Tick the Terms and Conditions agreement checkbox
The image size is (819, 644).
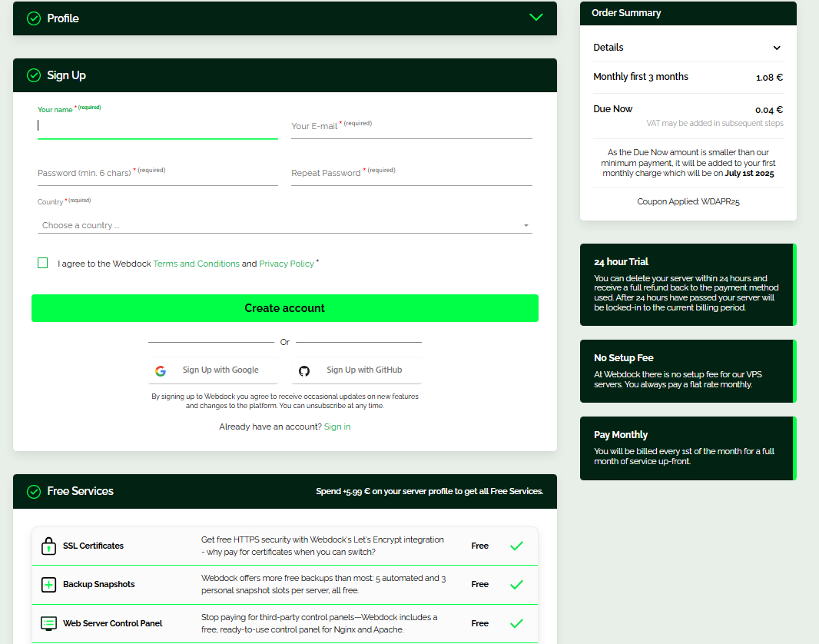[x=43, y=263]
